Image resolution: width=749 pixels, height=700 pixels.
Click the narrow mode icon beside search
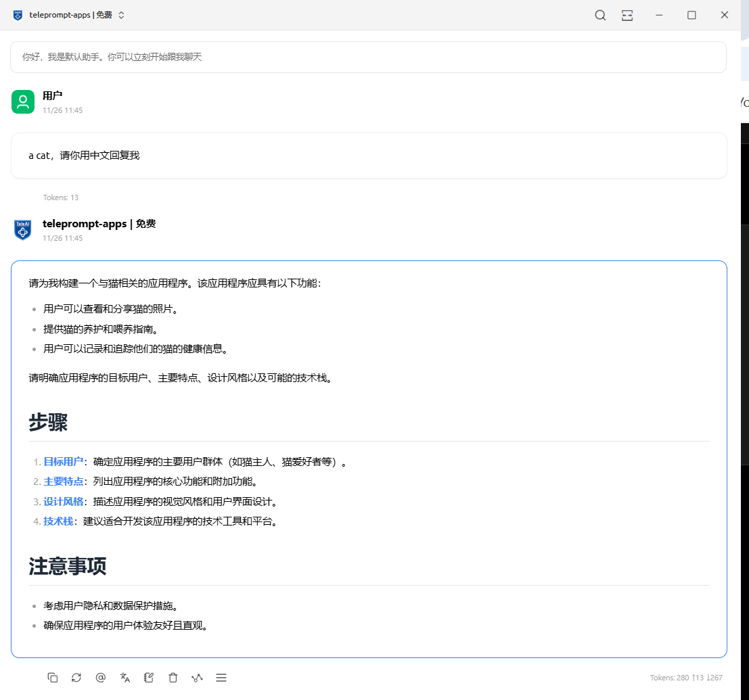pyautogui.click(x=627, y=16)
